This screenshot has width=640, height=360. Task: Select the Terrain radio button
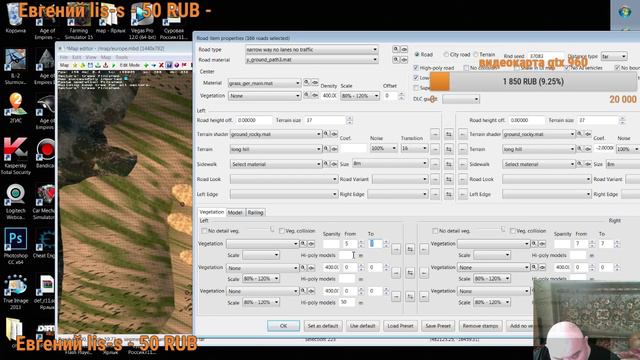point(476,54)
